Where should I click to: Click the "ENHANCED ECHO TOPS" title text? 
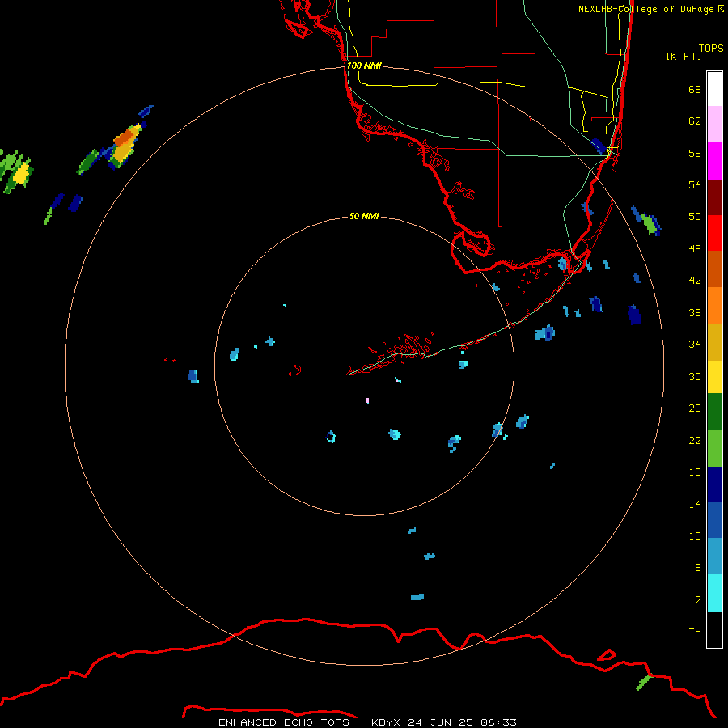pyautogui.click(x=283, y=722)
